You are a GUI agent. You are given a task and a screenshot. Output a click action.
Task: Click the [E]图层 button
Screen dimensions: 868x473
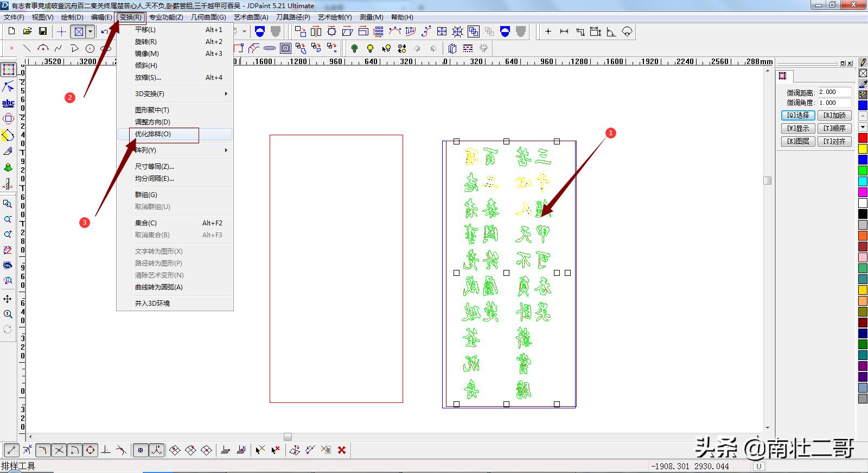point(798,141)
